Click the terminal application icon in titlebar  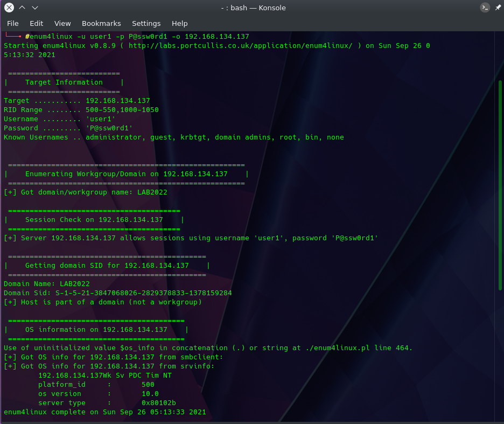[x=485, y=8]
